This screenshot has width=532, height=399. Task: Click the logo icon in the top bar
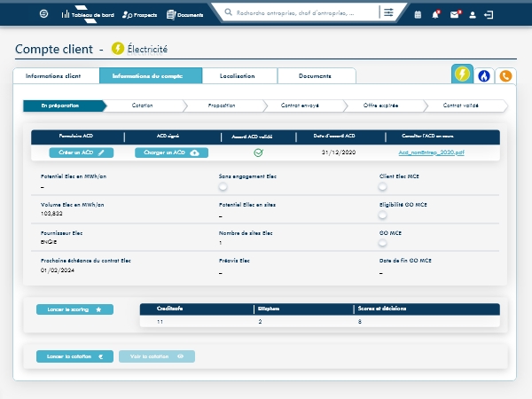(43, 13)
